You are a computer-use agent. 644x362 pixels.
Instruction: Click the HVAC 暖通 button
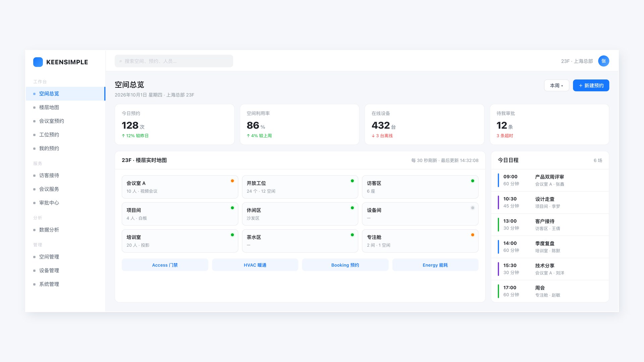click(x=255, y=265)
